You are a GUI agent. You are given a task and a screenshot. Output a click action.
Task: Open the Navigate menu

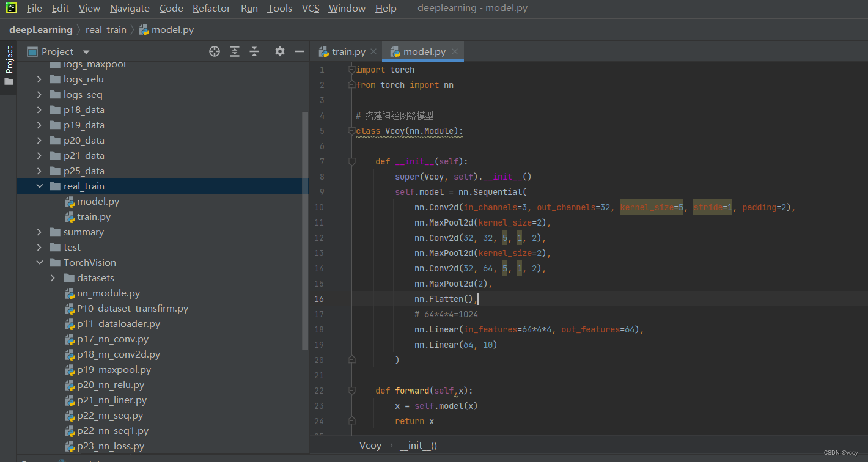130,8
